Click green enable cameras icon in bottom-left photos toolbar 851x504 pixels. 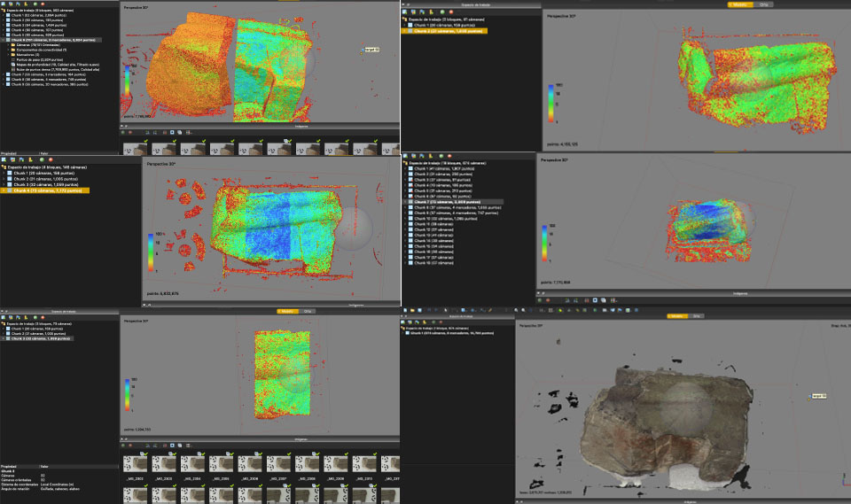125,445
